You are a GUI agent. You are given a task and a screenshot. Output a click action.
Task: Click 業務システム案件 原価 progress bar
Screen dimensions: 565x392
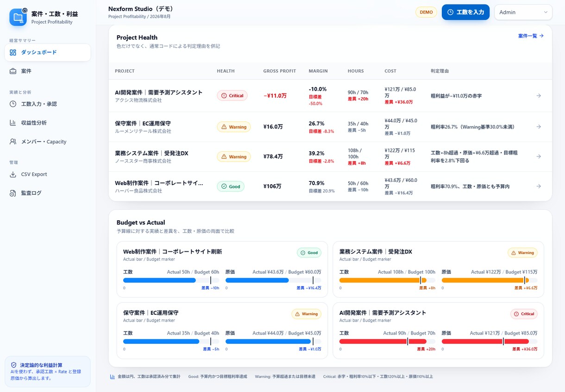(490, 280)
